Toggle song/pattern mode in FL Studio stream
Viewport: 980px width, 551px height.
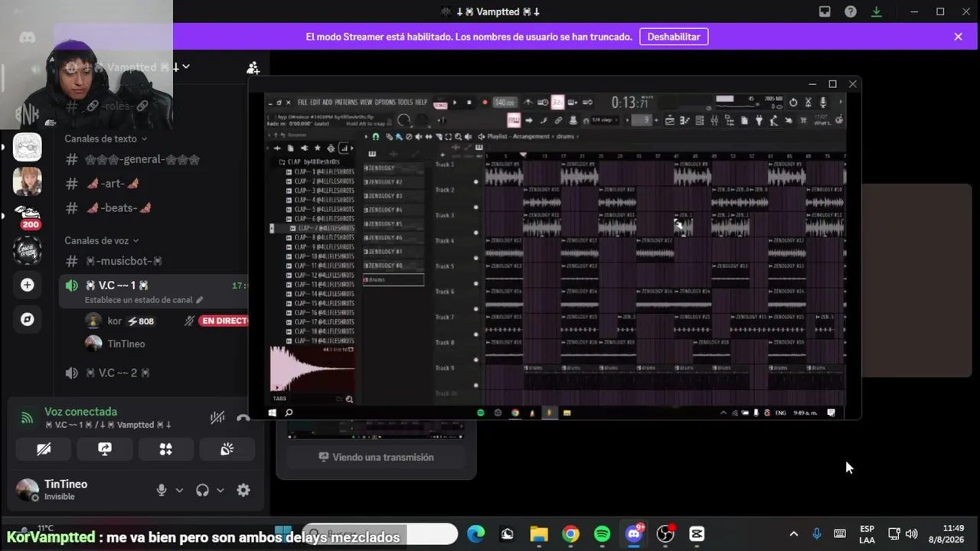tap(440, 103)
